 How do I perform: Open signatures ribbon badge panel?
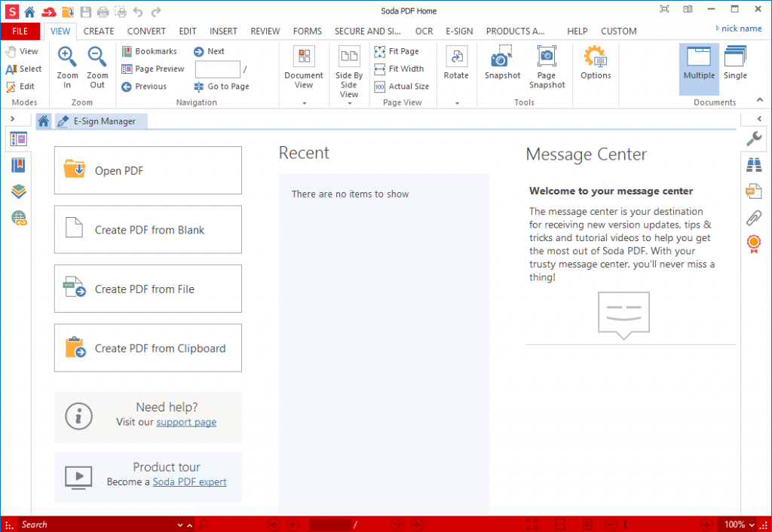(x=754, y=244)
